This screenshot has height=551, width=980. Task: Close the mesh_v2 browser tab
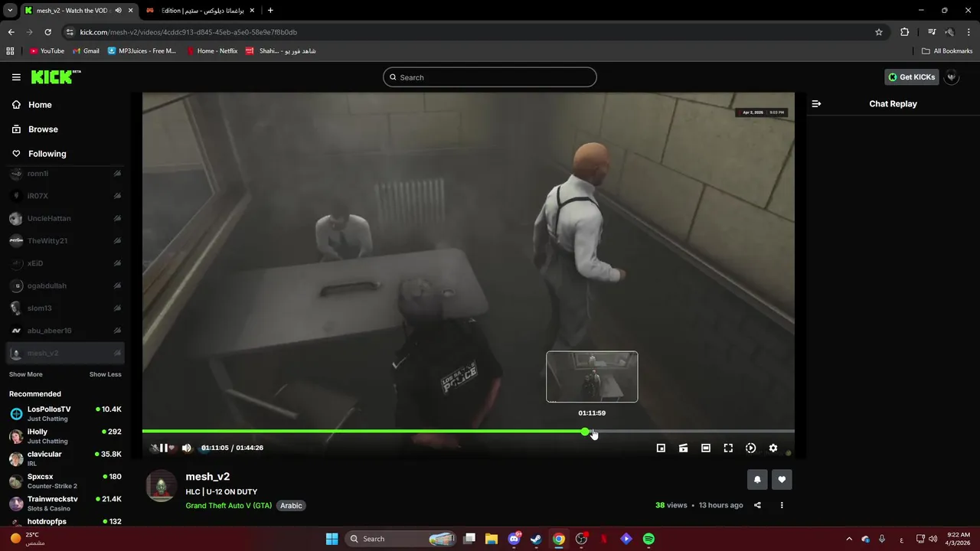pyautogui.click(x=131, y=11)
